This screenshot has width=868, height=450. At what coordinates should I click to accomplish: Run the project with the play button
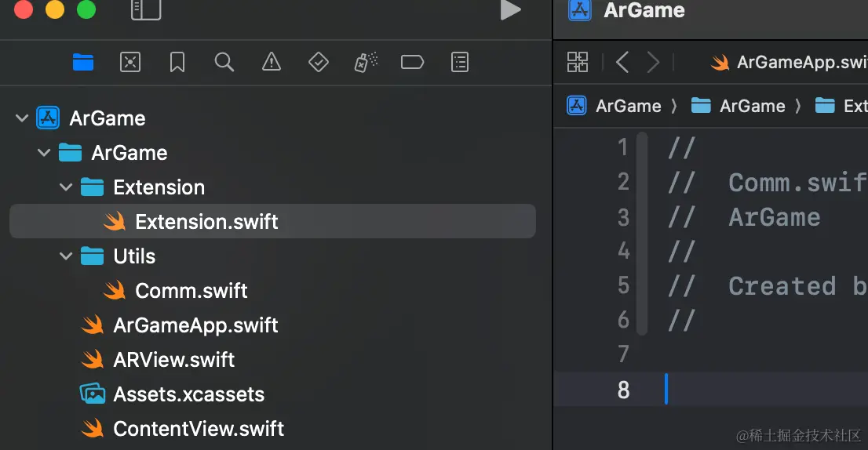click(510, 10)
